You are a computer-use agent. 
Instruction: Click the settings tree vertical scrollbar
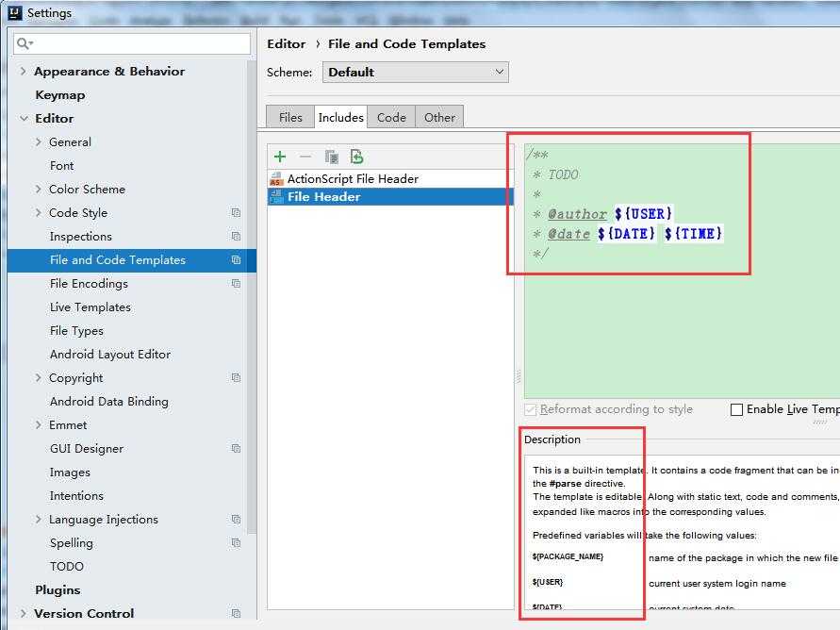click(x=253, y=297)
